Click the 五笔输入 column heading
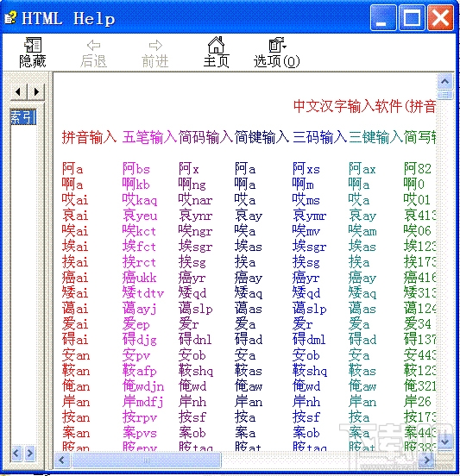The height and width of the screenshot is (476, 460). (150, 137)
